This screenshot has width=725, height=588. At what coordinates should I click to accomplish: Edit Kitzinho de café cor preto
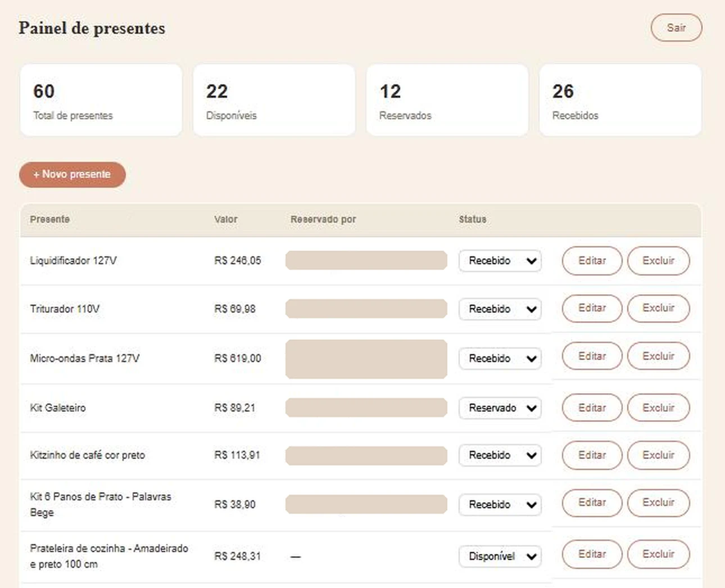[x=592, y=455]
